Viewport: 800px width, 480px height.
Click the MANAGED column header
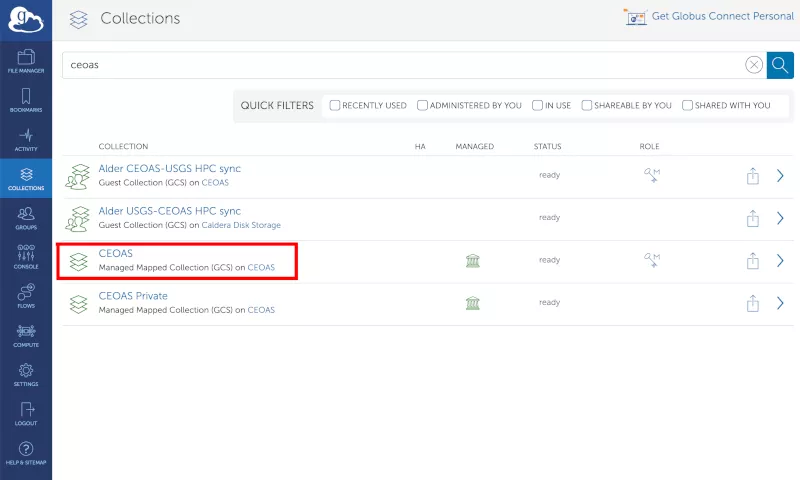[474, 146]
